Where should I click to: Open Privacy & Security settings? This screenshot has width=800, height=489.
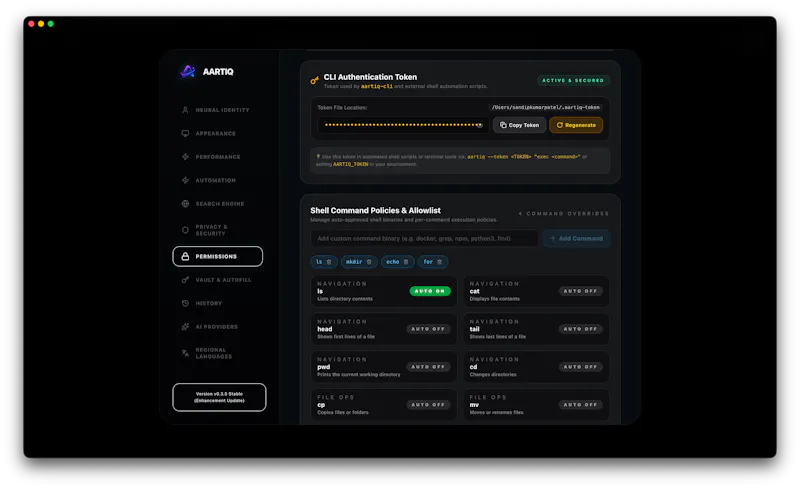[217, 230]
